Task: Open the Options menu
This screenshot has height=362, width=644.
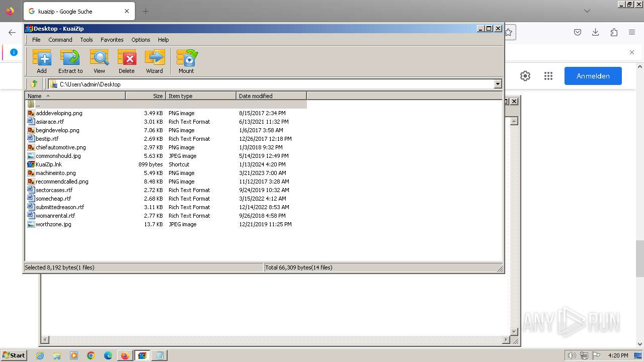Action: pyautogui.click(x=141, y=40)
